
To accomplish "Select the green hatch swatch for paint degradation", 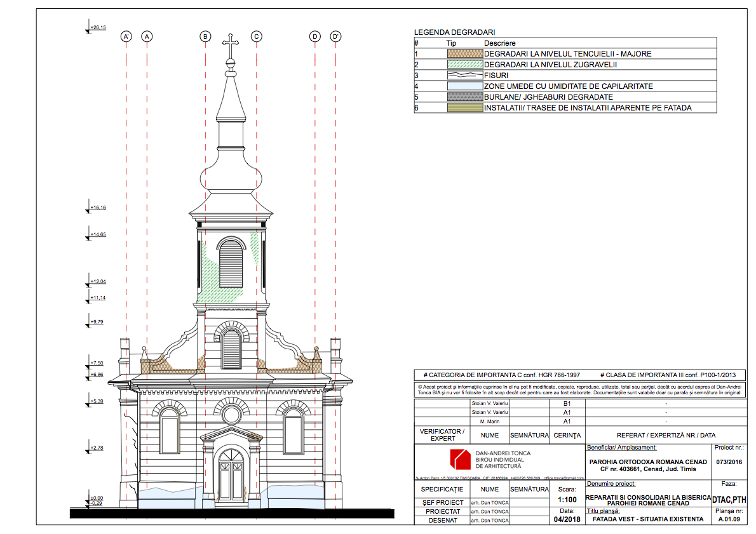I will pos(464,65).
